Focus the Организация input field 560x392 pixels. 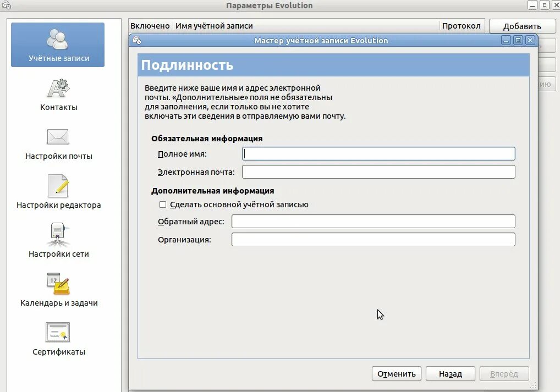(373, 239)
